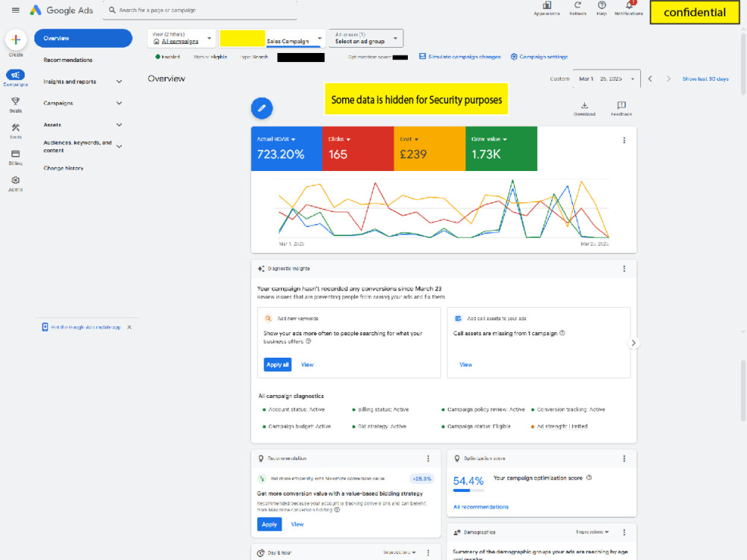Image resolution: width=747 pixels, height=560 pixels.
Task: Open Day & hour Impressions dropdown
Action: (x=399, y=553)
